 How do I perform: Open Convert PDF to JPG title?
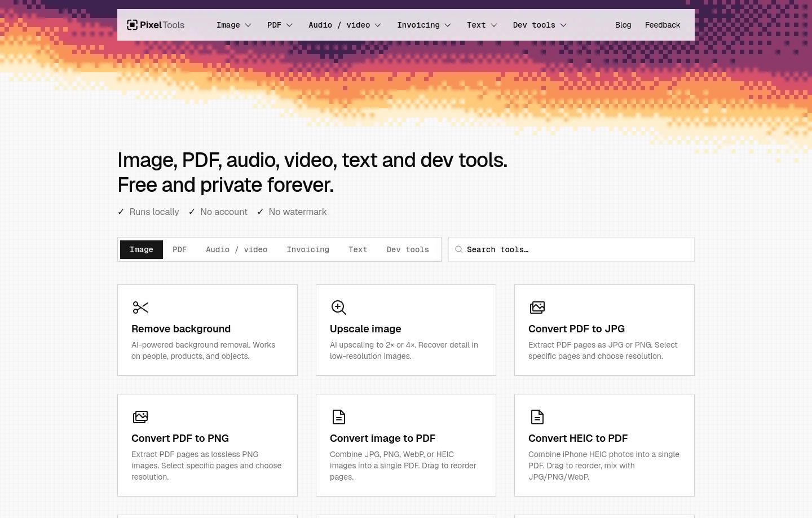click(576, 329)
